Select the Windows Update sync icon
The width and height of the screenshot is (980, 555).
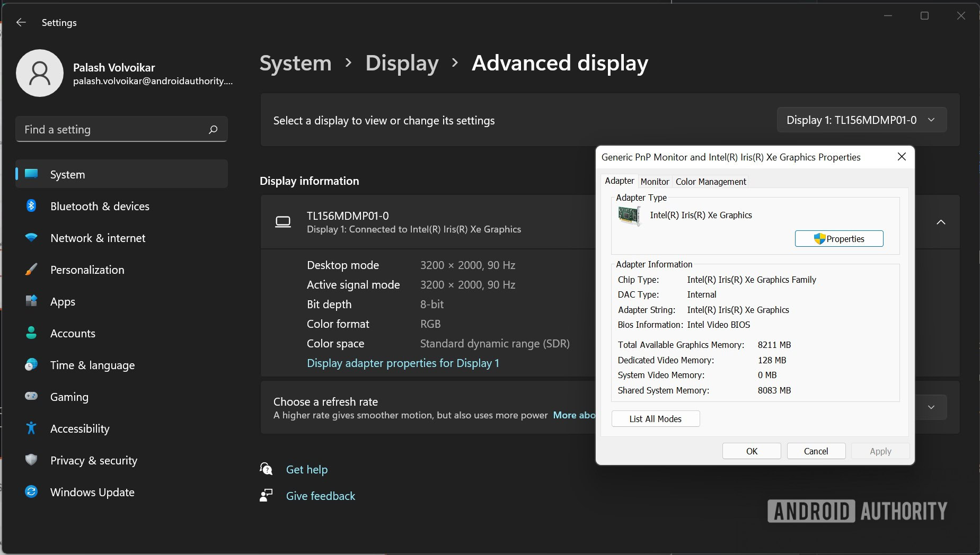pyautogui.click(x=31, y=491)
